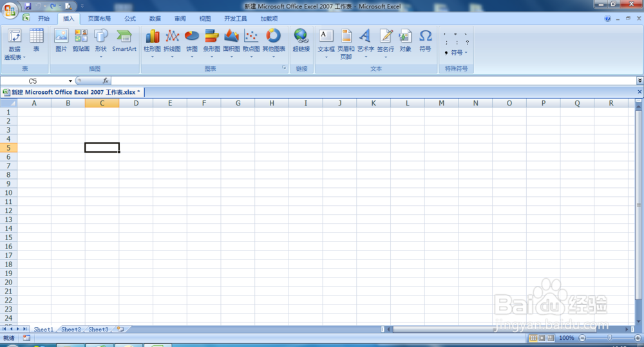This screenshot has height=347, width=644.
Task: Click the Office button logo
Action: 10,11
